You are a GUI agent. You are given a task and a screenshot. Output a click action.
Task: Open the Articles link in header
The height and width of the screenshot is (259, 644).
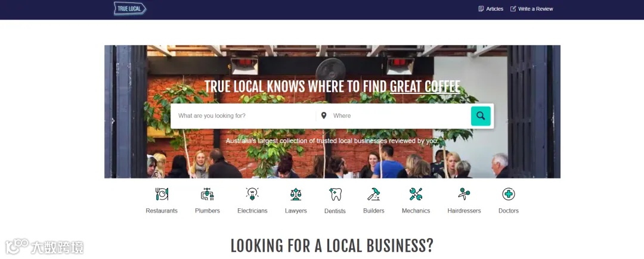coord(491,8)
